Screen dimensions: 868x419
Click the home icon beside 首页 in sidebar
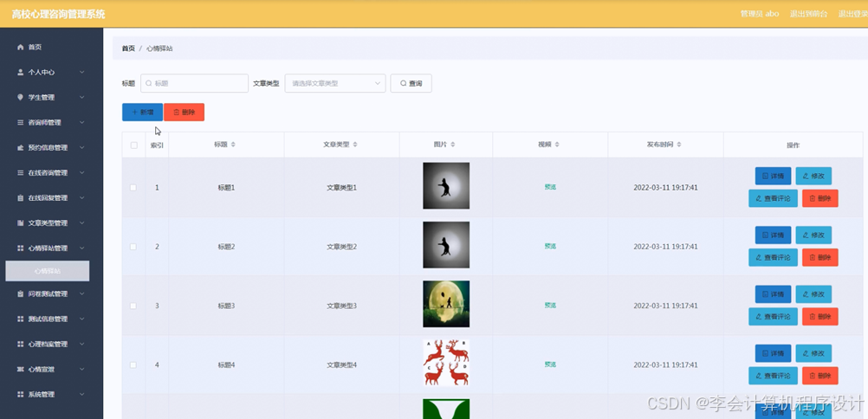tap(21, 47)
